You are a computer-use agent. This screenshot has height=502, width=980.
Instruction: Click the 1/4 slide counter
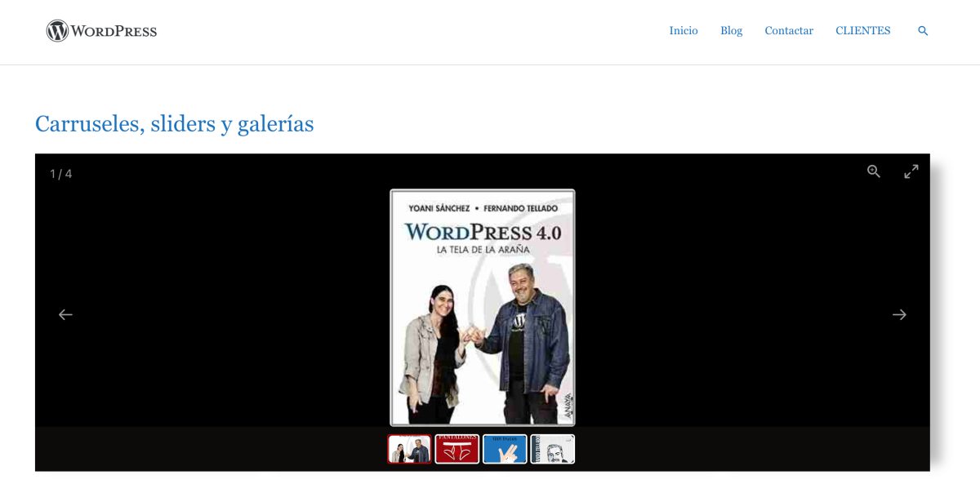pyautogui.click(x=59, y=172)
